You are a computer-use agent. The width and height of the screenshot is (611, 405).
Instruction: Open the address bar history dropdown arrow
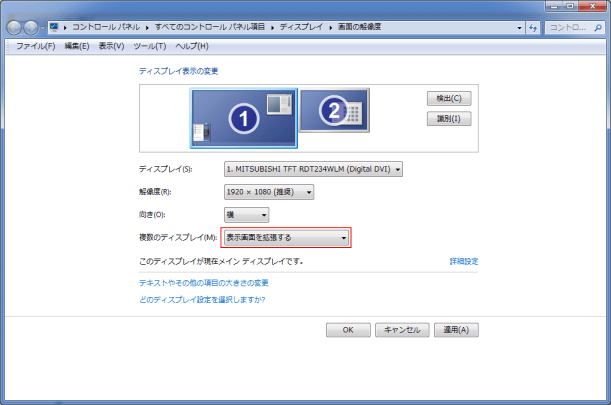(x=519, y=28)
